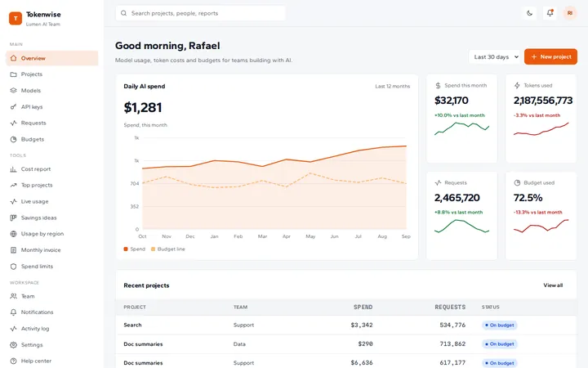The width and height of the screenshot is (588, 368).
Task: Click the $1,281 daily spend value
Action: [x=143, y=108]
